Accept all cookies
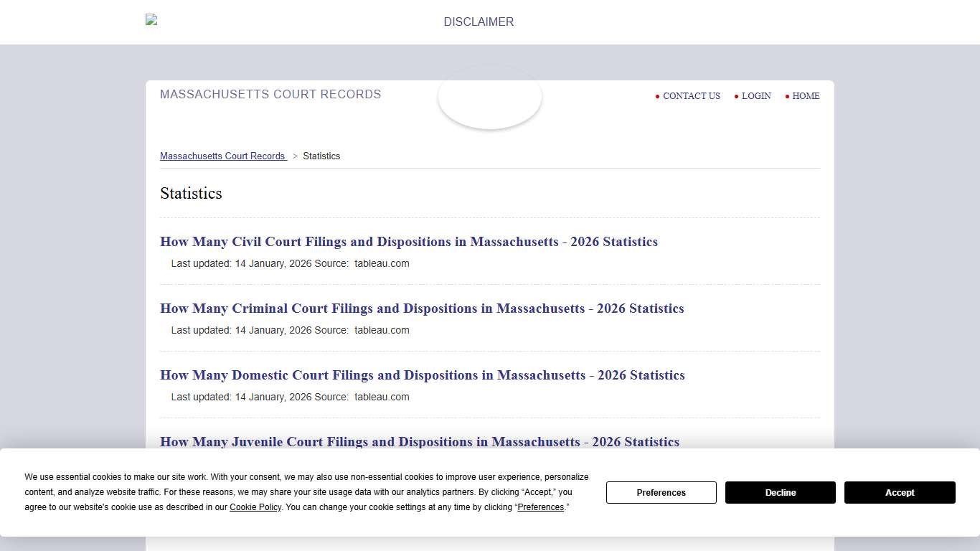Screen dimensions: 980x551 (x=900, y=492)
